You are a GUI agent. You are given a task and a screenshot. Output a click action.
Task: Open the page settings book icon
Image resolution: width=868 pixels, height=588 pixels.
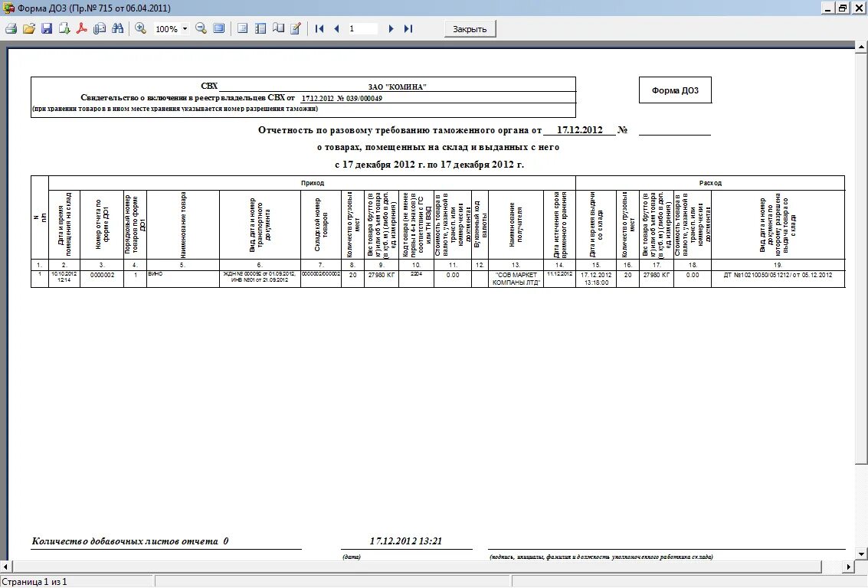coord(278,29)
